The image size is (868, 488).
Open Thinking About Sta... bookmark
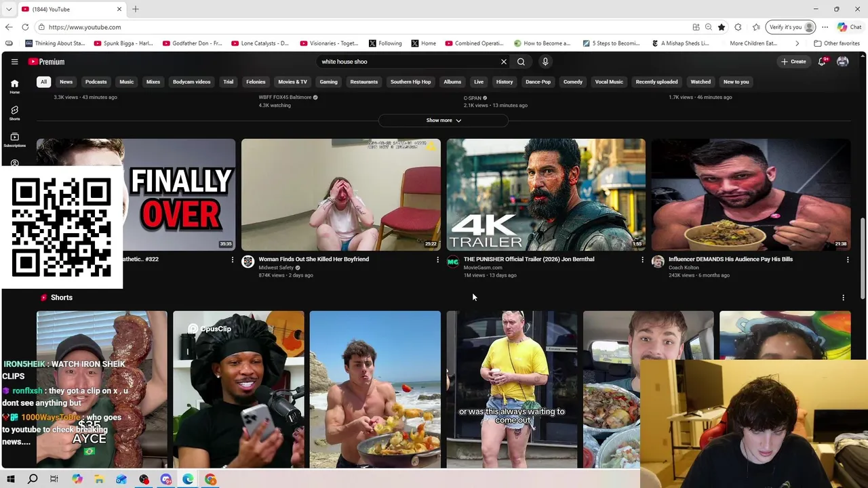(55, 43)
